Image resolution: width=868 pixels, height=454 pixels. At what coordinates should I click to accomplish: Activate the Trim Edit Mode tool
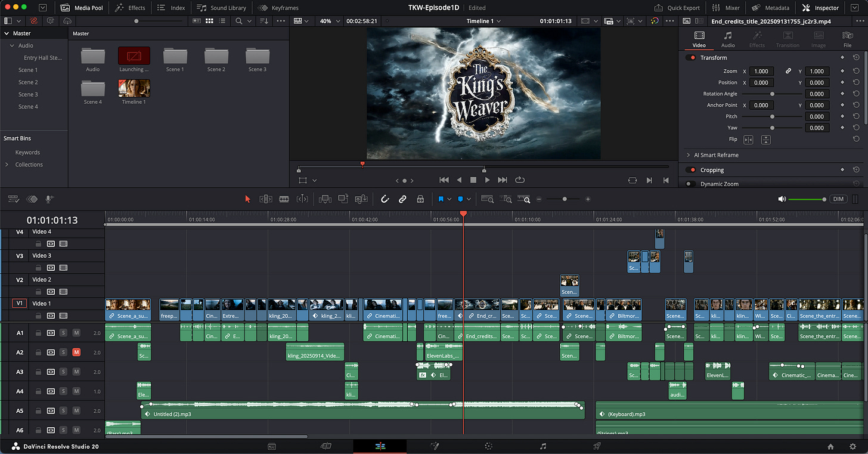point(266,199)
